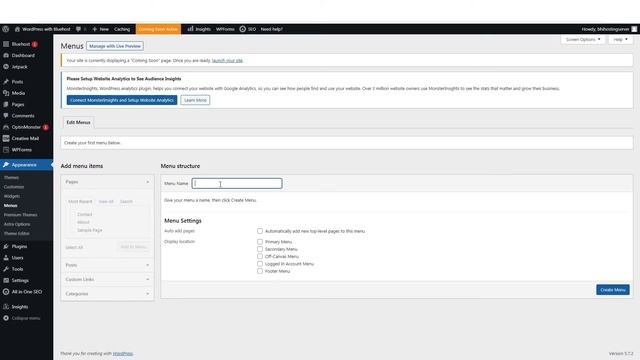Click Connect MonsterInsights and Setup Website Analytics
The height and width of the screenshot is (360, 640).
click(x=122, y=100)
